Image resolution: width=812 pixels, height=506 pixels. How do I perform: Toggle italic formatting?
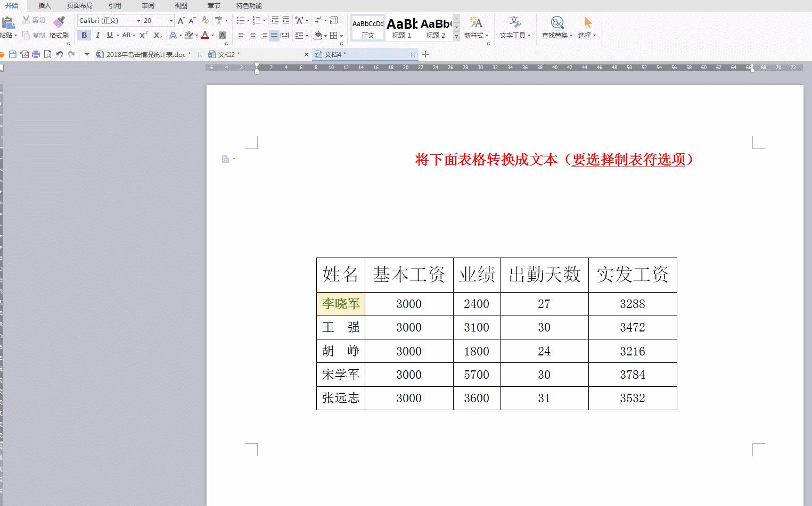point(98,35)
